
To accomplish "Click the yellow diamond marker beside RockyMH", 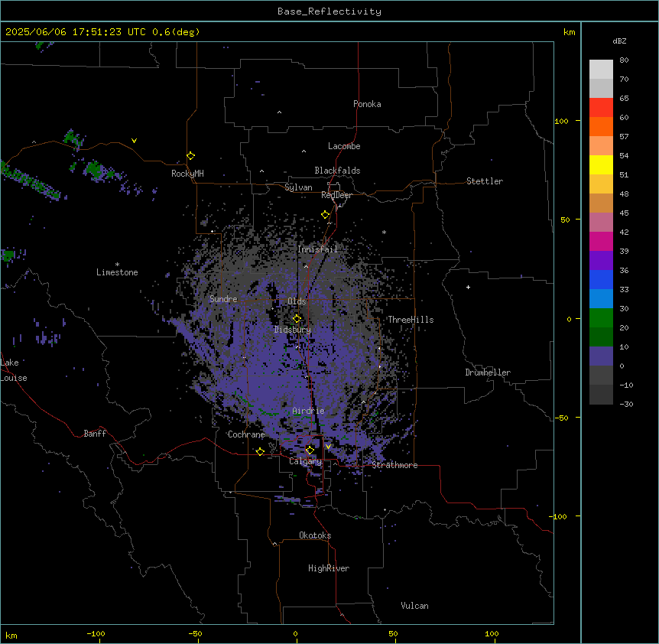I will [x=191, y=155].
